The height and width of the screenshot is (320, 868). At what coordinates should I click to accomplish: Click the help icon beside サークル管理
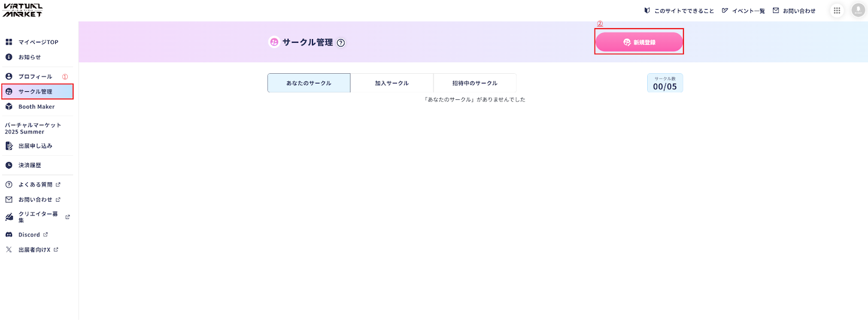(341, 43)
